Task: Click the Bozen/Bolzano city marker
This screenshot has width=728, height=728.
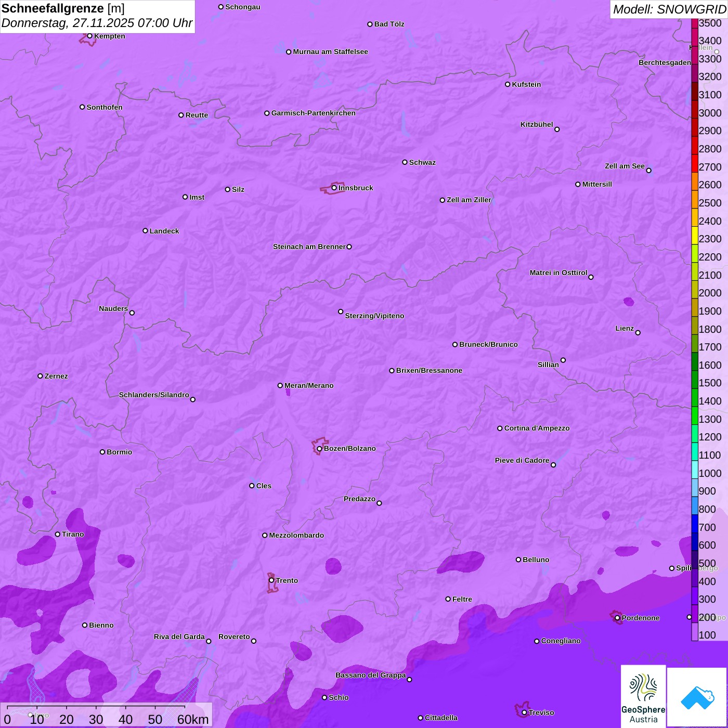Action: (x=319, y=449)
